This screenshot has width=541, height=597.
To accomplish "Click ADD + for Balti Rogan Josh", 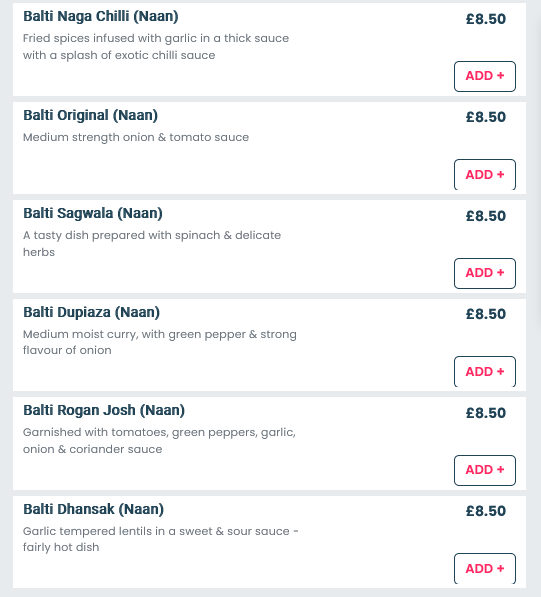I will tap(485, 470).
